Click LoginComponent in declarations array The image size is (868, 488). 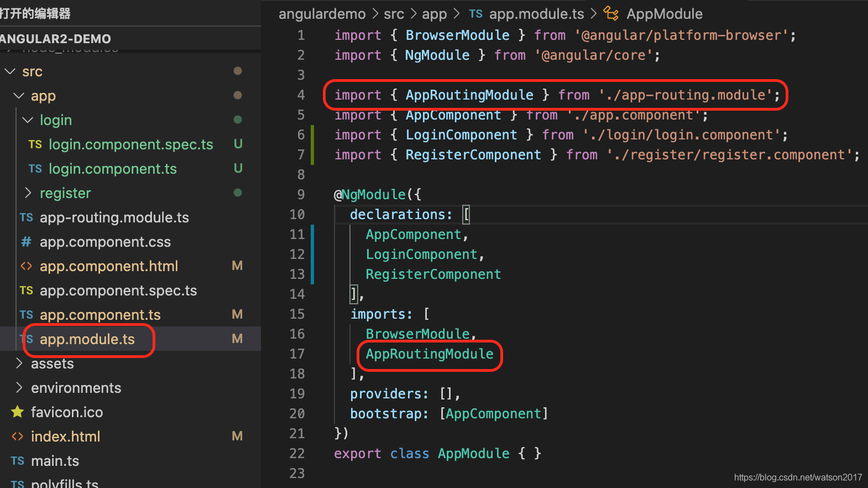pyautogui.click(x=421, y=255)
